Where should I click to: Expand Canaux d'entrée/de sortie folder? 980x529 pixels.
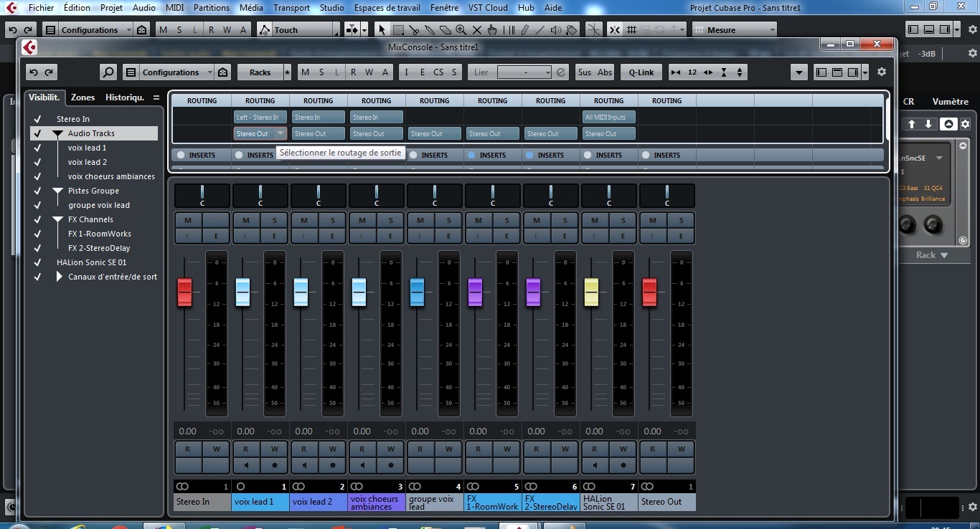tap(60, 277)
